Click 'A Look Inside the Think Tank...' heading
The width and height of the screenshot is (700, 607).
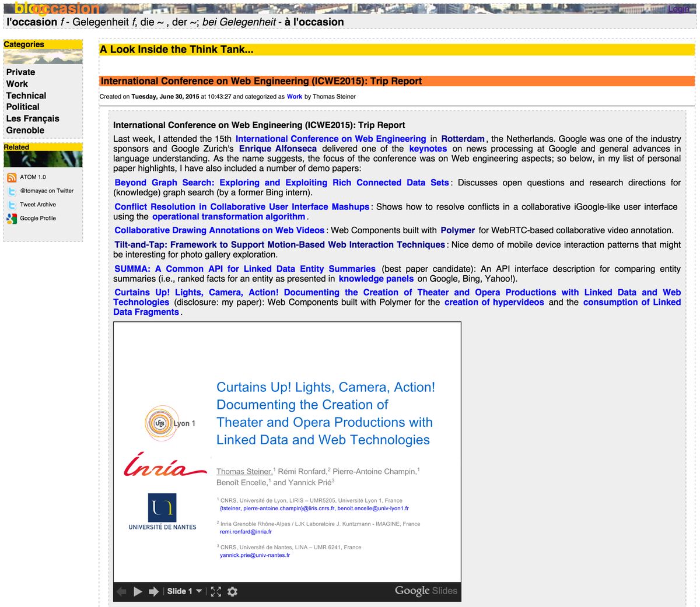point(177,50)
